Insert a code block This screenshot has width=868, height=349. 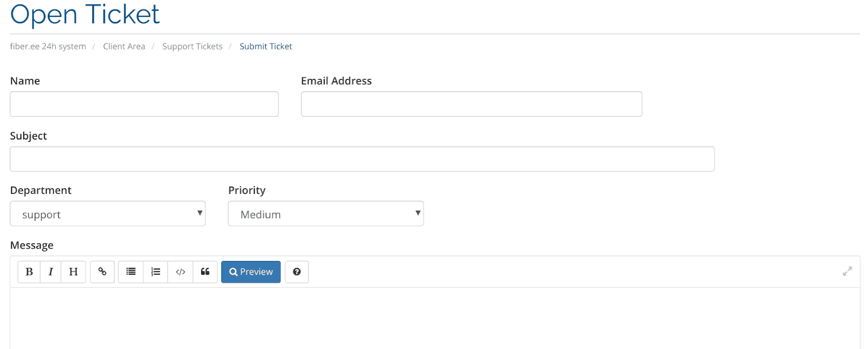click(x=181, y=272)
